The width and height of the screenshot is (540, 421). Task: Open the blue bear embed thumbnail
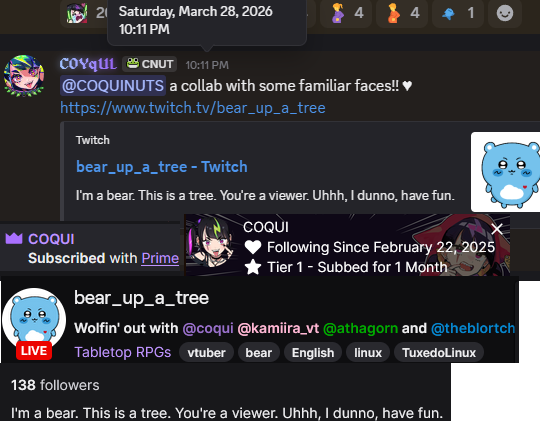505,172
